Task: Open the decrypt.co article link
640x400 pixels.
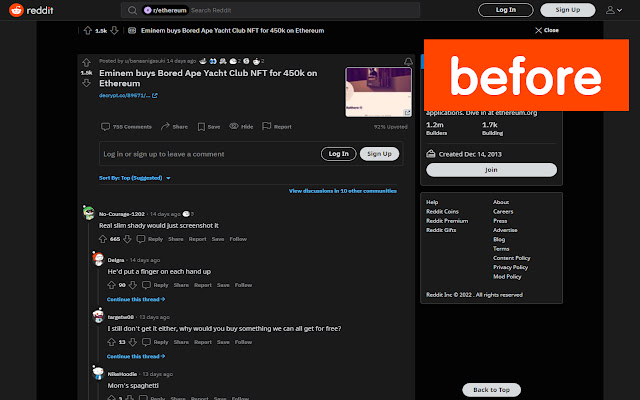Action: (x=128, y=96)
